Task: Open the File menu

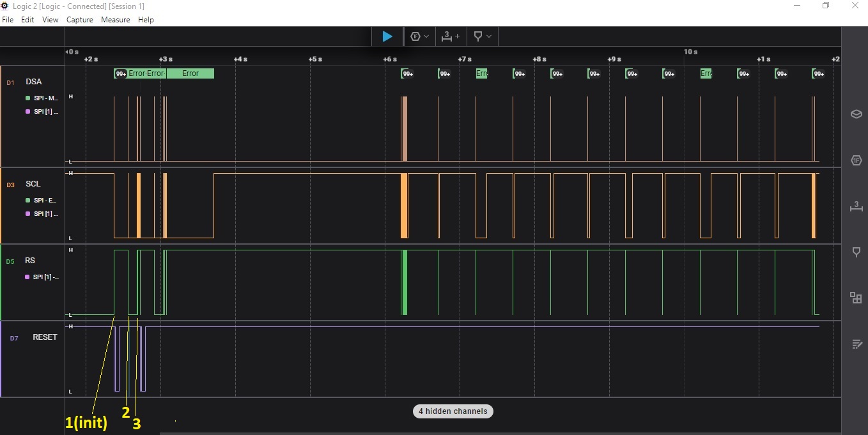Action: pyautogui.click(x=8, y=20)
